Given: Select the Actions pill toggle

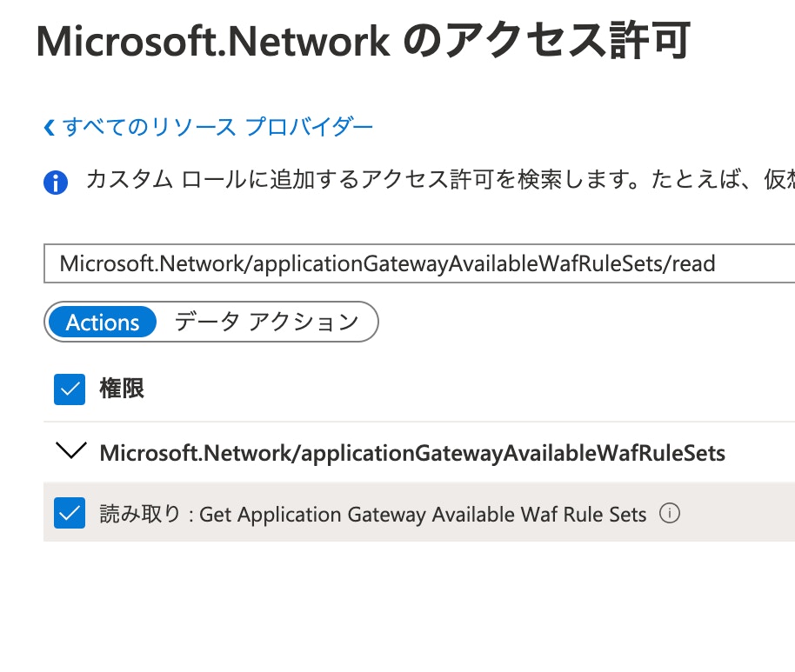Looking at the screenshot, I should [x=103, y=323].
